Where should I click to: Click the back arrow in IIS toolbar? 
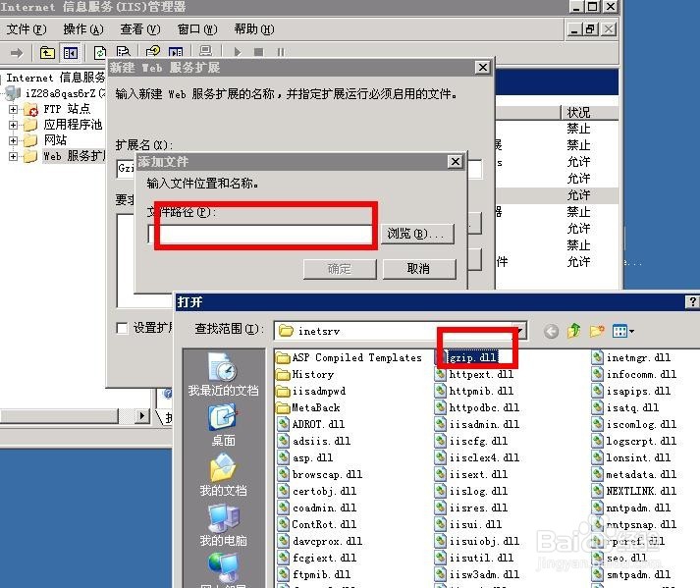pos(17,53)
